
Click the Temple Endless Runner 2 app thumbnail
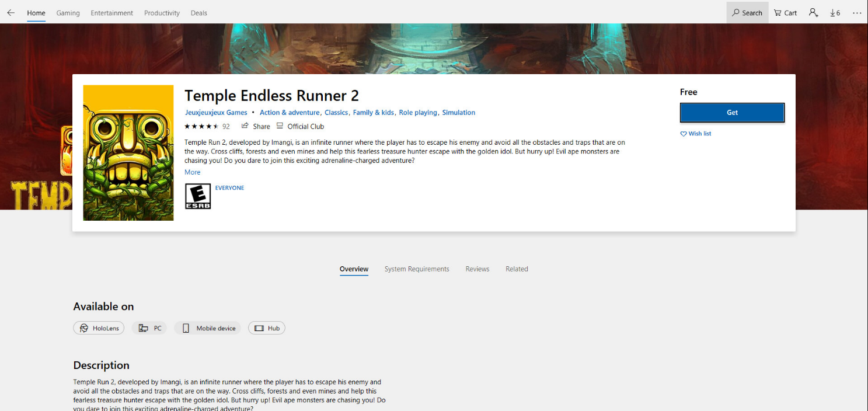128,153
